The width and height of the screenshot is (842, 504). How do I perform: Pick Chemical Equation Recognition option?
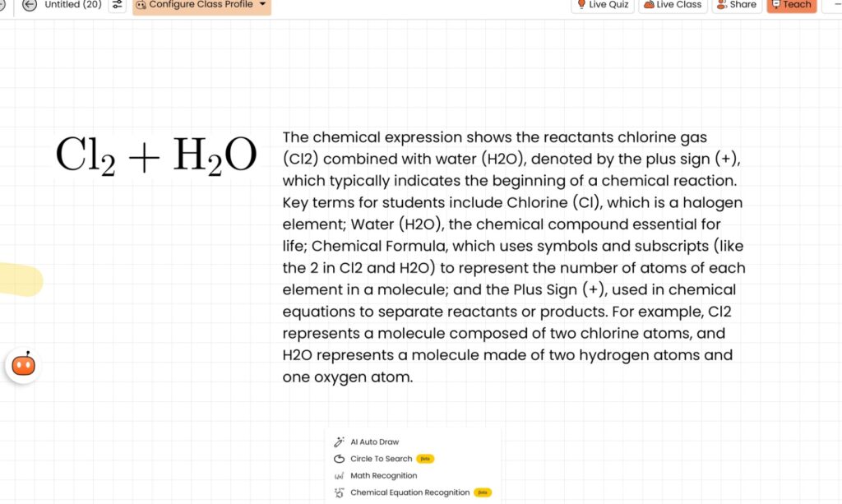[409, 493]
